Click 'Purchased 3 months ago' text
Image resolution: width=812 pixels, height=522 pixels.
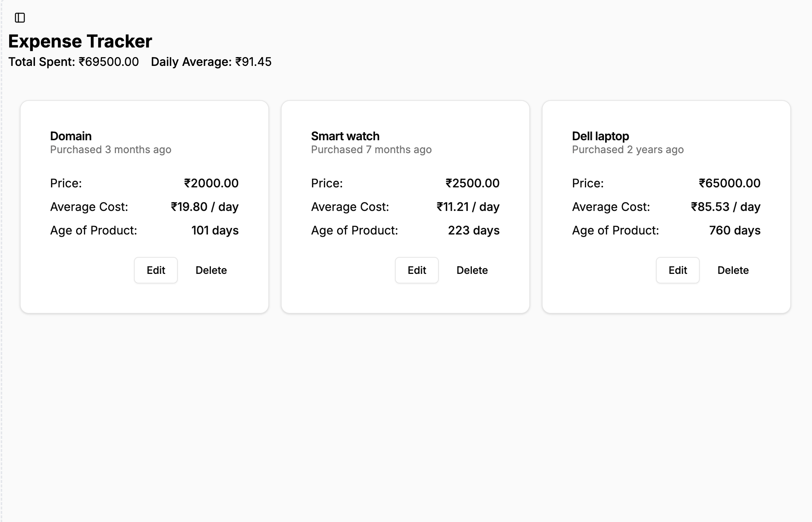[111, 150]
